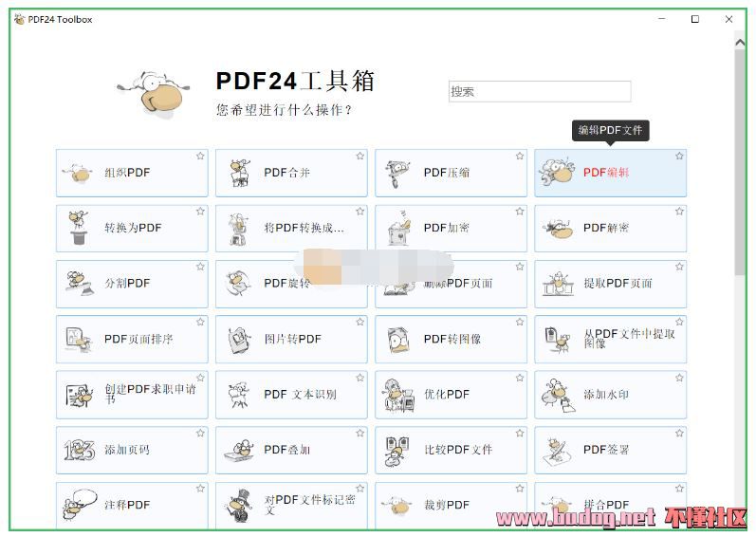This screenshot has height=537, width=756.
Task: Open the 转换为PDF label
Action: pos(133,228)
